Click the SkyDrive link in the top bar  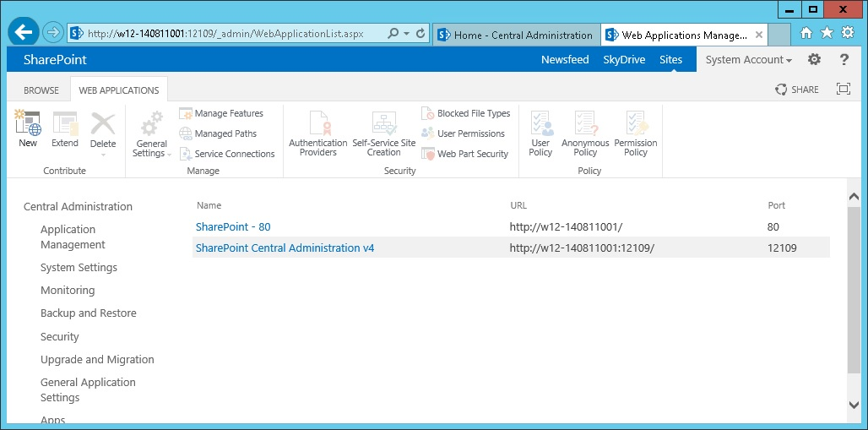[624, 60]
